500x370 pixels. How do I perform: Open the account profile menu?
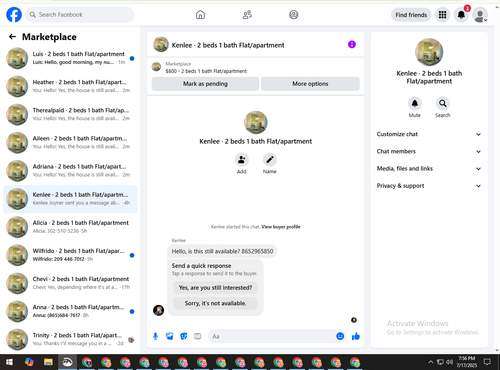[480, 15]
